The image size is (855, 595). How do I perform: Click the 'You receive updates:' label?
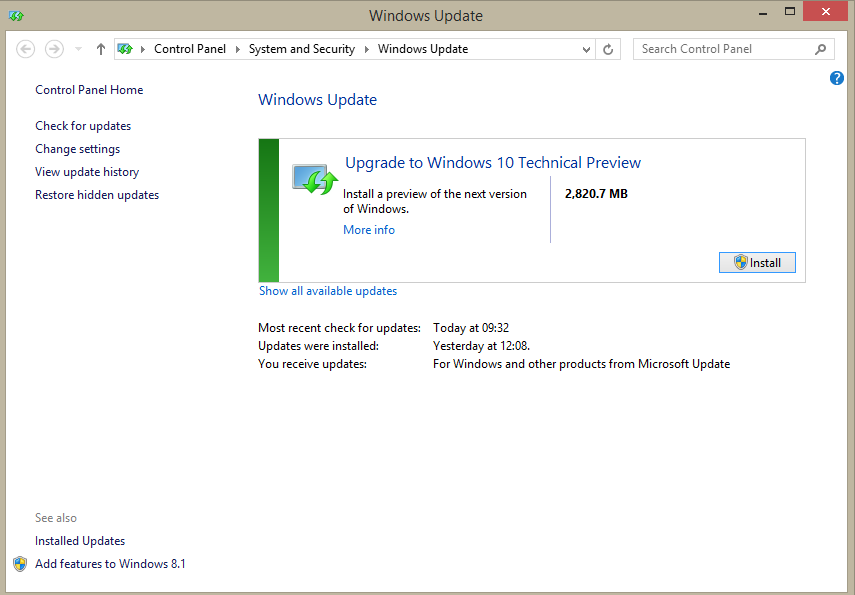(x=312, y=364)
